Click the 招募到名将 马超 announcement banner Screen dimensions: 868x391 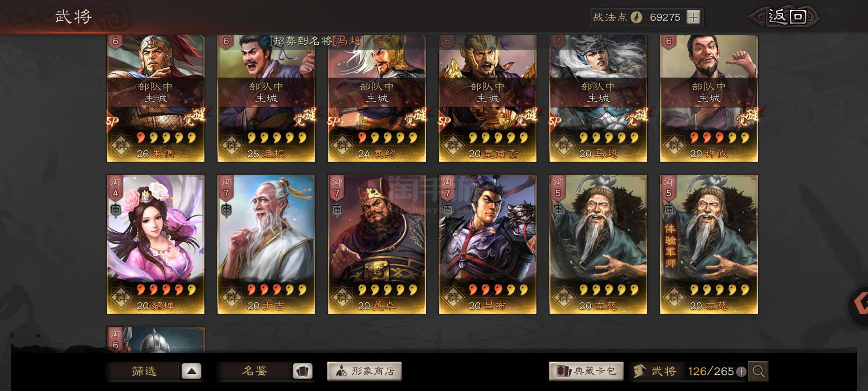coord(312,41)
